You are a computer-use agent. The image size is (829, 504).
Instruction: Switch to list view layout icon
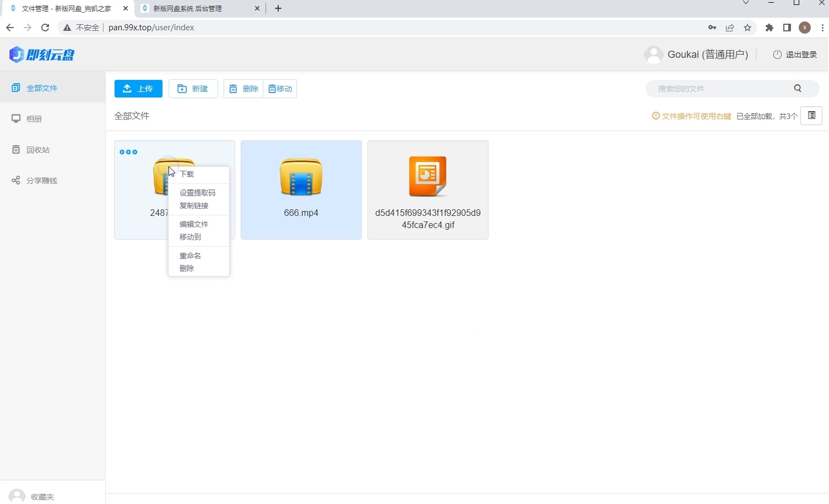tap(811, 116)
